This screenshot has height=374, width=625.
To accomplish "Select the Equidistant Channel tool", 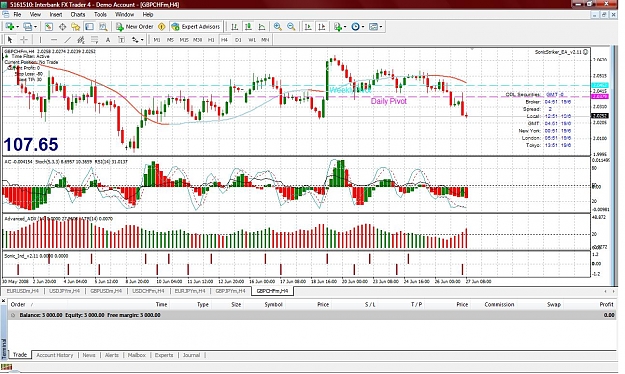I will pyautogui.click(x=81, y=39).
